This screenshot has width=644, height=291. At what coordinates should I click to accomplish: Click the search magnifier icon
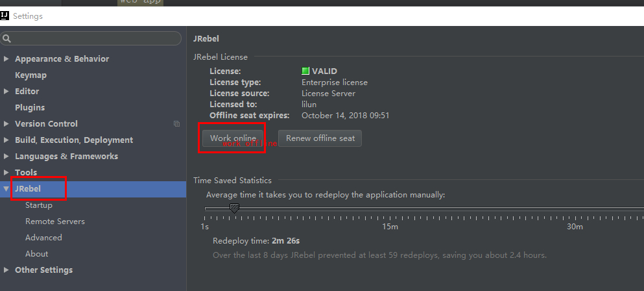(x=6, y=38)
